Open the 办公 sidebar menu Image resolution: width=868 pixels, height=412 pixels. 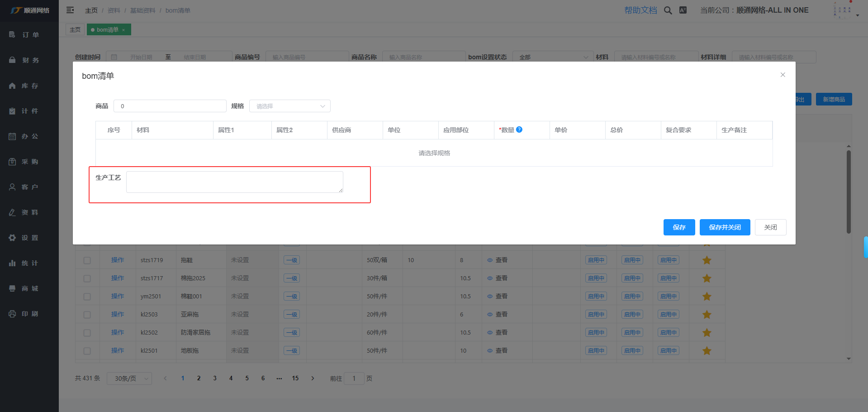pos(29,136)
